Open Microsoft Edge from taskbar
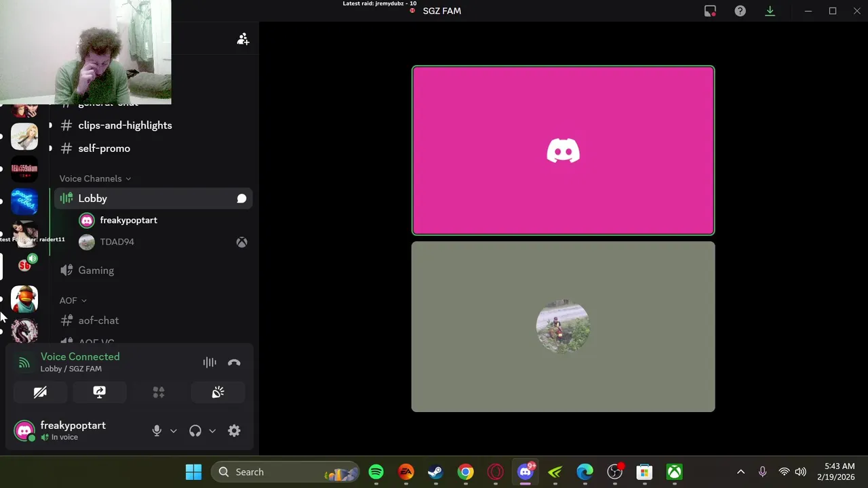The image size is (868, 488). tap(585, 472)
